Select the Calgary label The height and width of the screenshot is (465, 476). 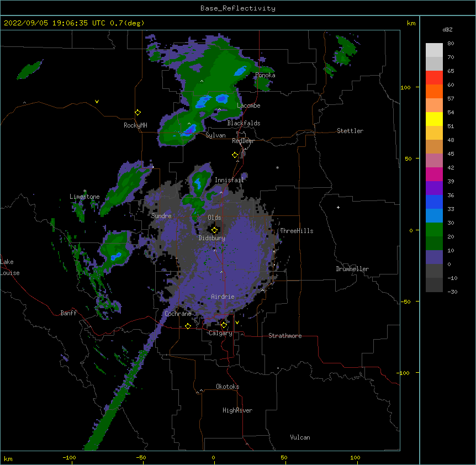click(220, 333)
